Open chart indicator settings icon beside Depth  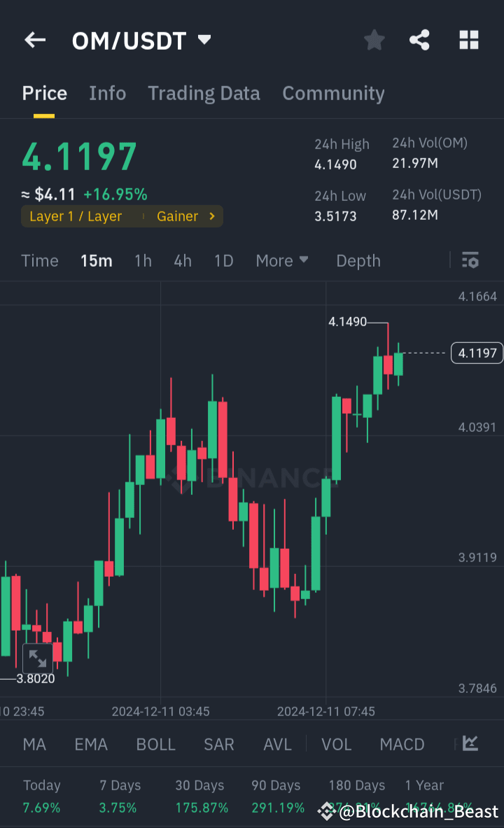coord(470,260)
